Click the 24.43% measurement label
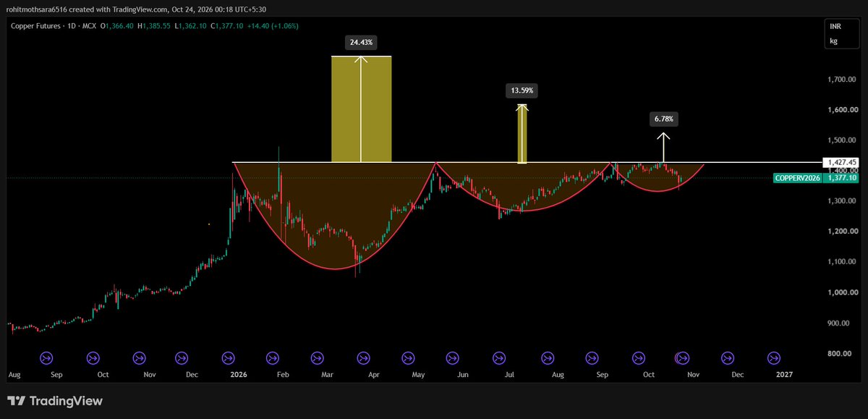Screen dimensions: 868x419 coord(361,43)
